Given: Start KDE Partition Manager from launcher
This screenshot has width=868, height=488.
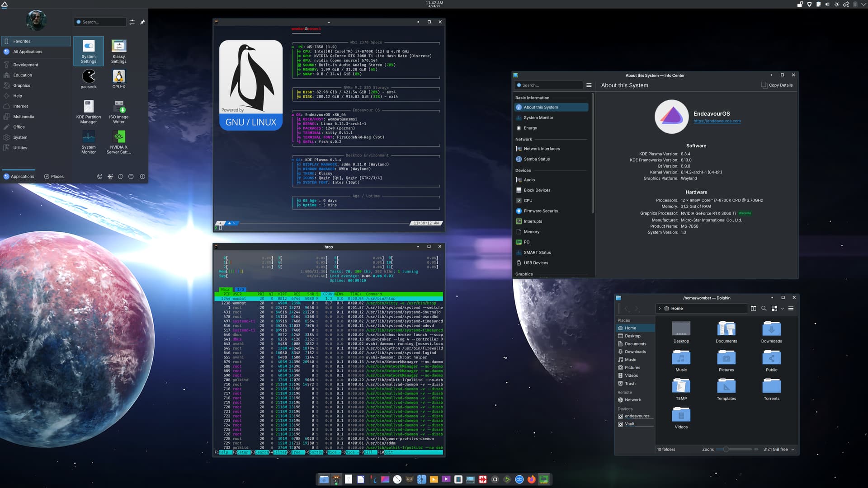Looking at the screenshot, I should 89,112.
